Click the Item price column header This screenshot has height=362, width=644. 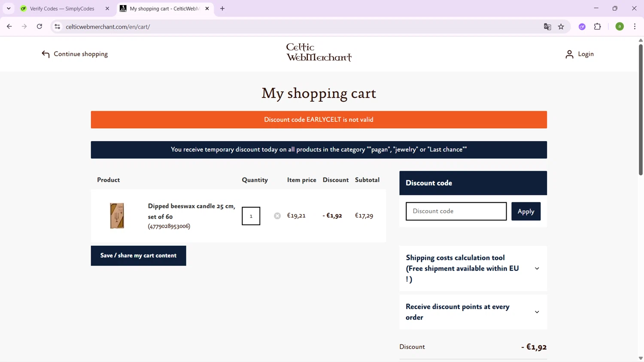[x=301, y=180]
